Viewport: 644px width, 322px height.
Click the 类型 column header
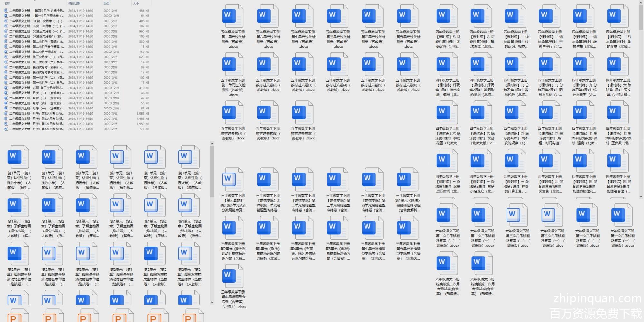coord(107,3)
